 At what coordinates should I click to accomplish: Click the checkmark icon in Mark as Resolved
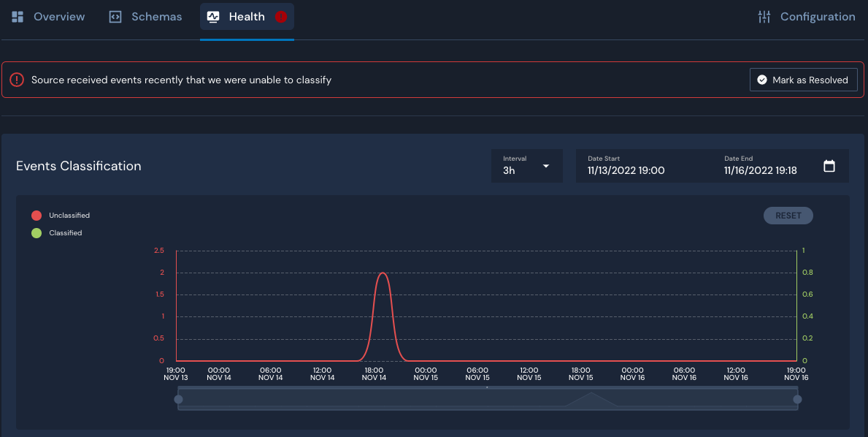762,80
